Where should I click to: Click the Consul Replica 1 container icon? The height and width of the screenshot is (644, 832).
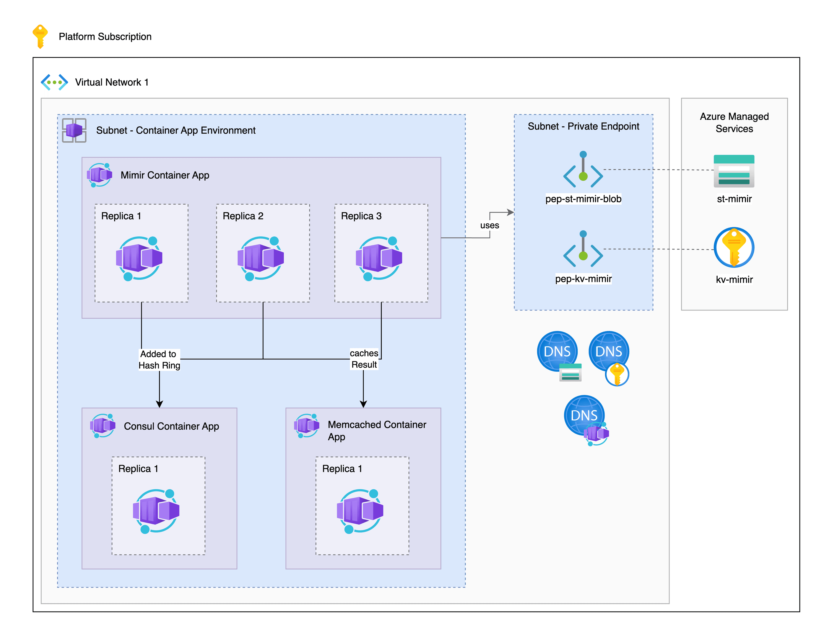pos(156,511)
